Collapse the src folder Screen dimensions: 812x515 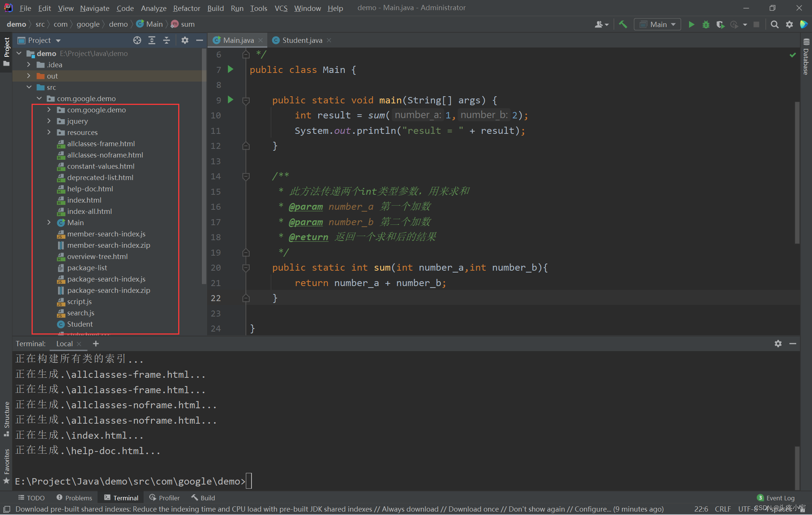[x=29, y=87]
